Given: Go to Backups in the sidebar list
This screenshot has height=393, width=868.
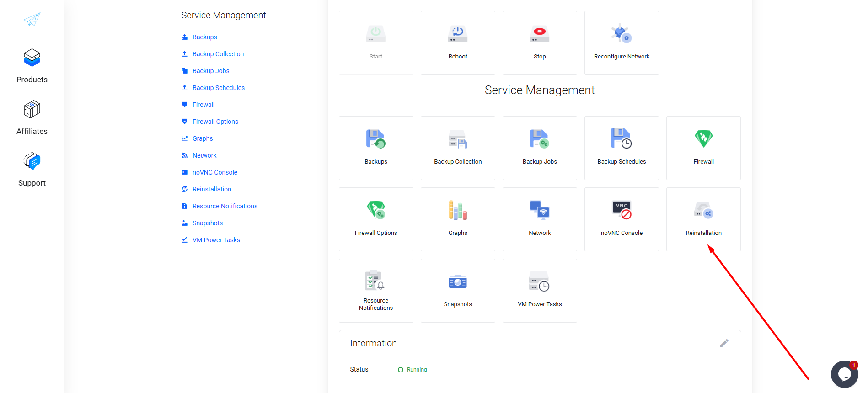Looking at the screenshot, I should pyautogui.click(x=204, y=37).
